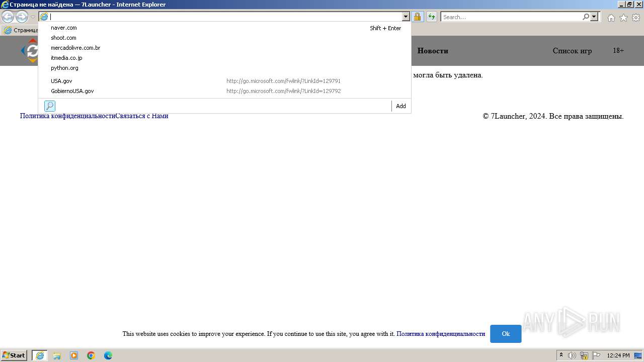Click the browser Forward arrow button

pyautogui.click(x=22, y=17)
